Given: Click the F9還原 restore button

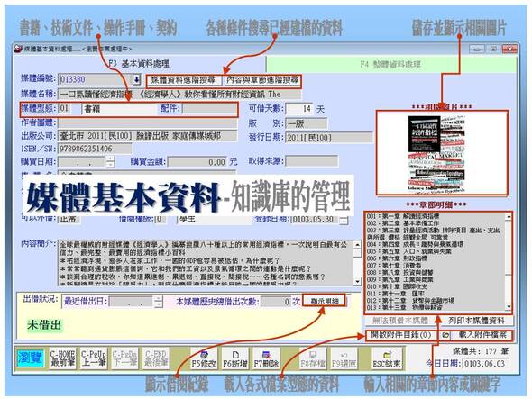Looking at the screenshot, I should coord(344,359).
